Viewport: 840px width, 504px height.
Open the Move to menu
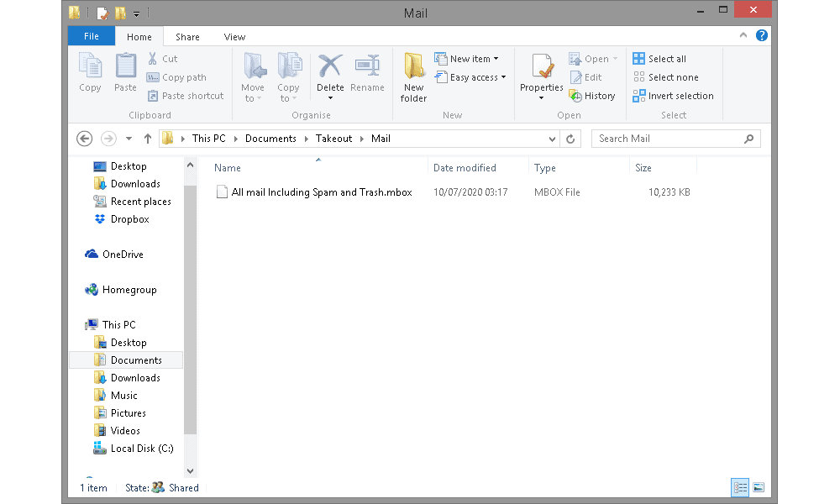253,77
